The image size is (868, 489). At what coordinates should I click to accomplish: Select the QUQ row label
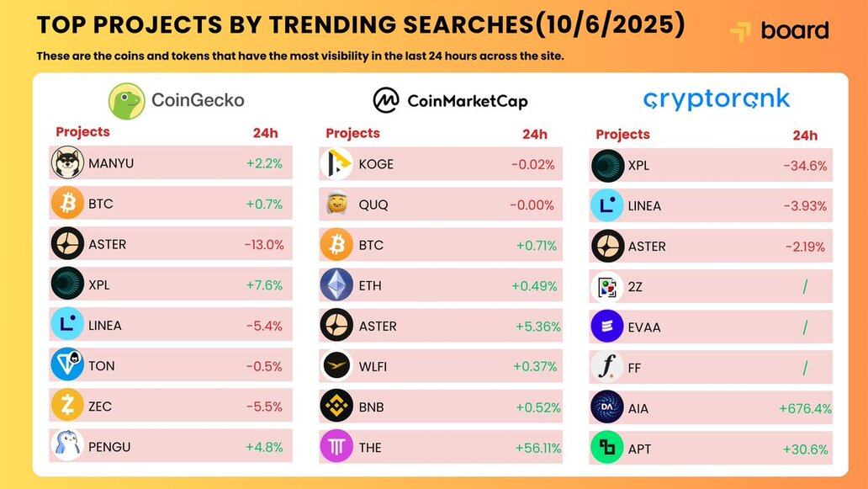[373, 205]
